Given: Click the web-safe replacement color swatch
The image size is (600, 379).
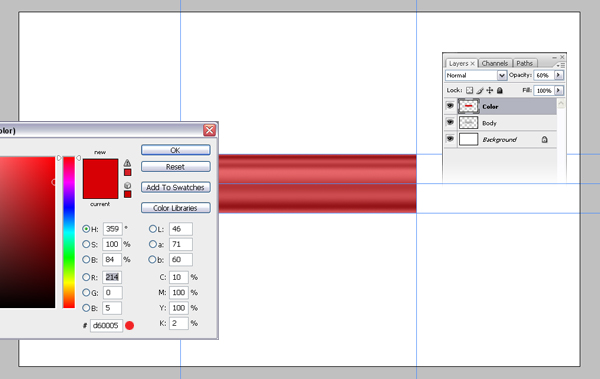Looking at the screenshot, I should pos(128,194).
